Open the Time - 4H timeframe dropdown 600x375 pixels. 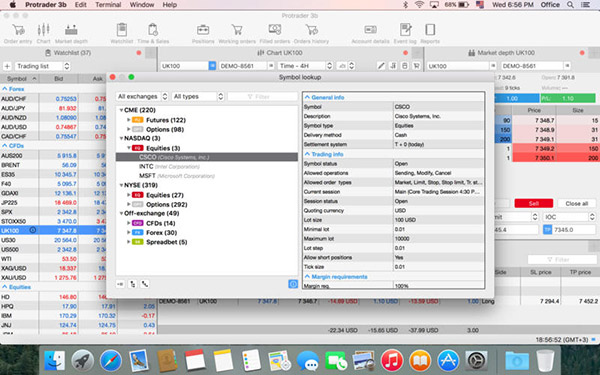(x=305, y=66)
